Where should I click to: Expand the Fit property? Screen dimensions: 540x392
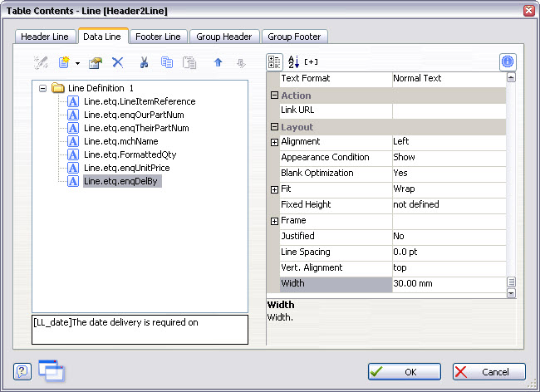click(274, 189)
